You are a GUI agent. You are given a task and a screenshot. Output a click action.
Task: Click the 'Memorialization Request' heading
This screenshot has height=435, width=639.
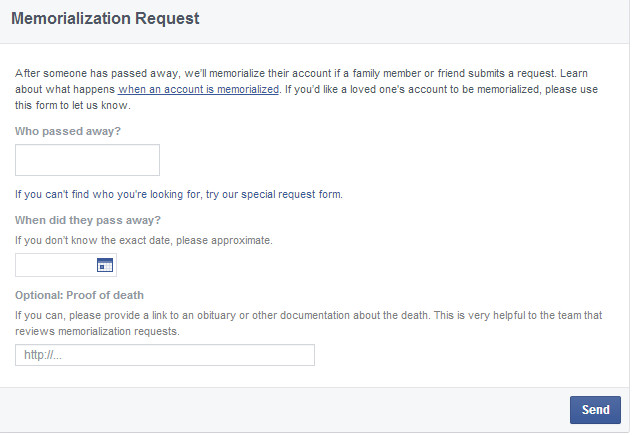(105, 18)
